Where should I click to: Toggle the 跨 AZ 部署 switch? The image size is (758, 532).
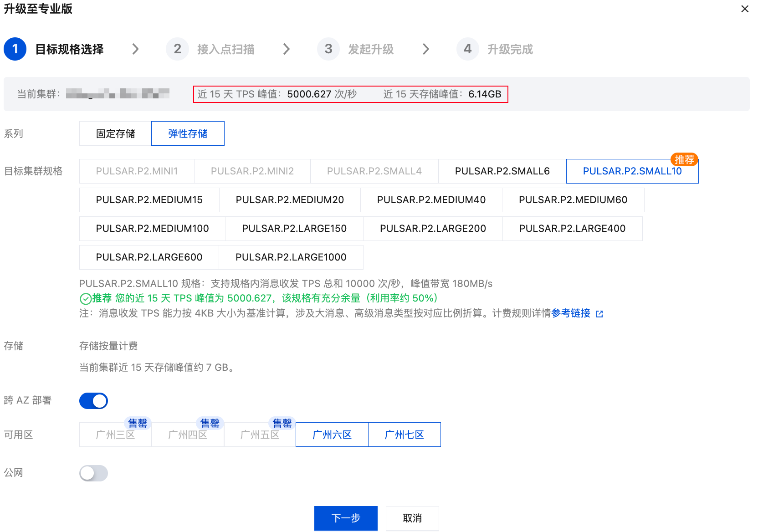[x=93, y=401]
